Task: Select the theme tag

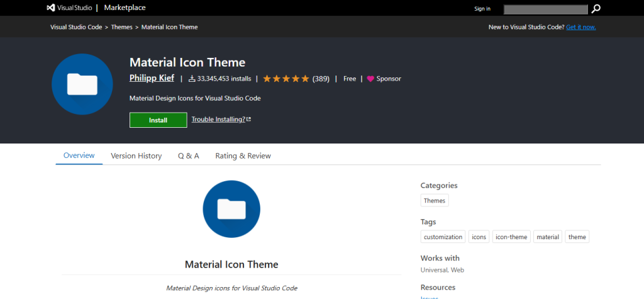Action: point(577,237)
